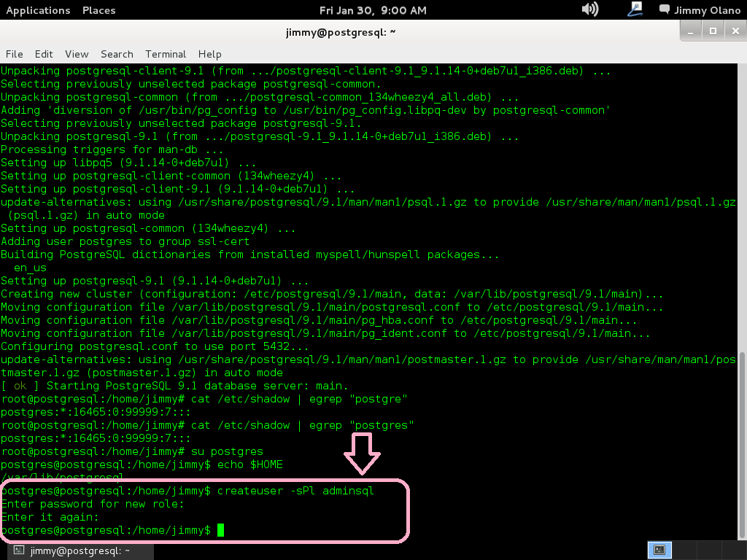This screenshot has height=560, width=747.
Task: Maximize the terminal window
Action: [x=713, y=31]
